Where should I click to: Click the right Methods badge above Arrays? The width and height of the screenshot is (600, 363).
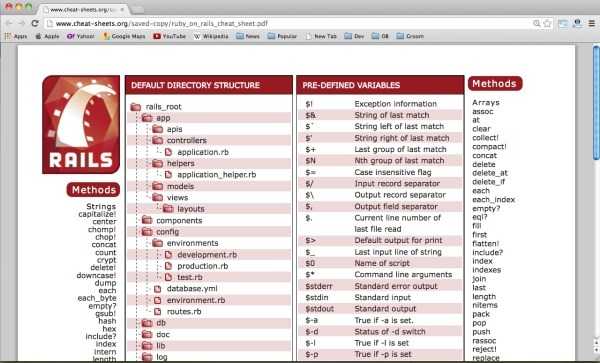tap(494, 83)
